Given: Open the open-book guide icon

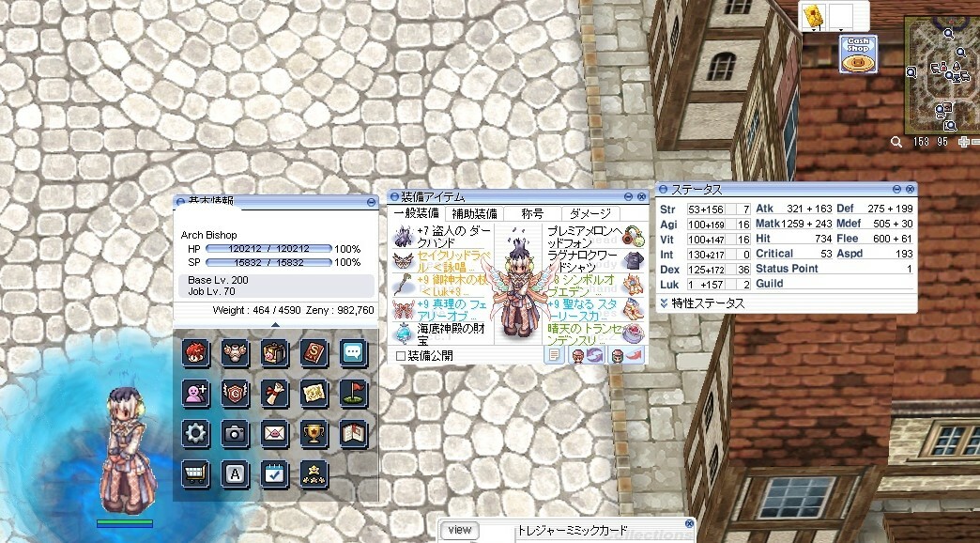Looking at the screenshot, I should coord(353,433).
